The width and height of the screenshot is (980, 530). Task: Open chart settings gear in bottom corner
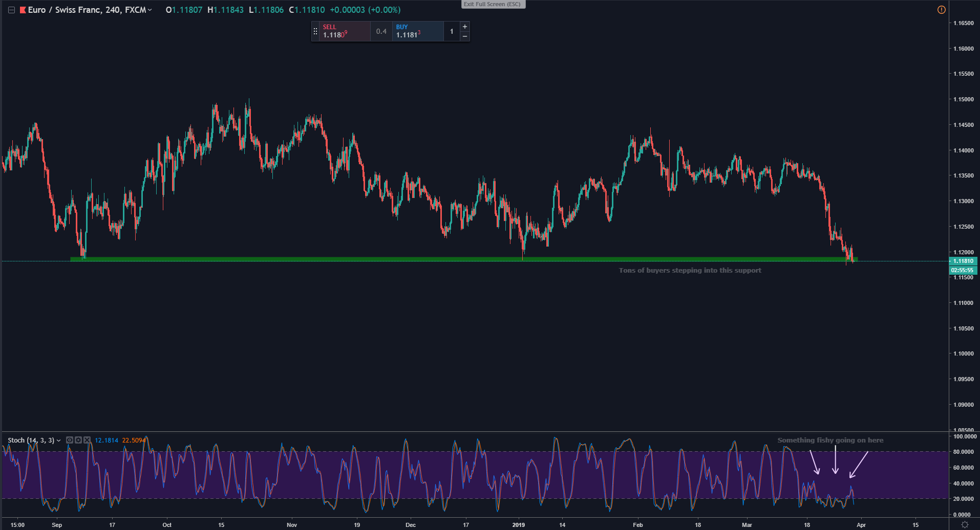pyautogui.click(x=965, y=525)
